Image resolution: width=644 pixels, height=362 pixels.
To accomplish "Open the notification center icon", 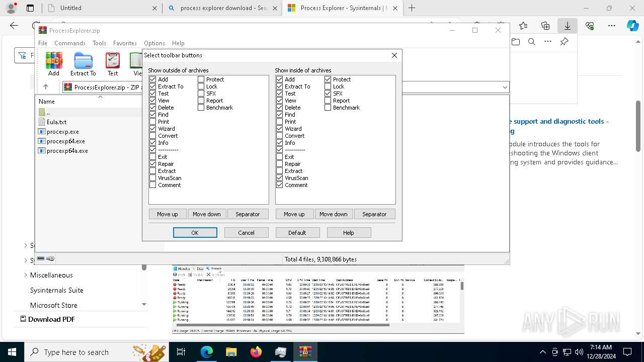I will pos(627,352).
